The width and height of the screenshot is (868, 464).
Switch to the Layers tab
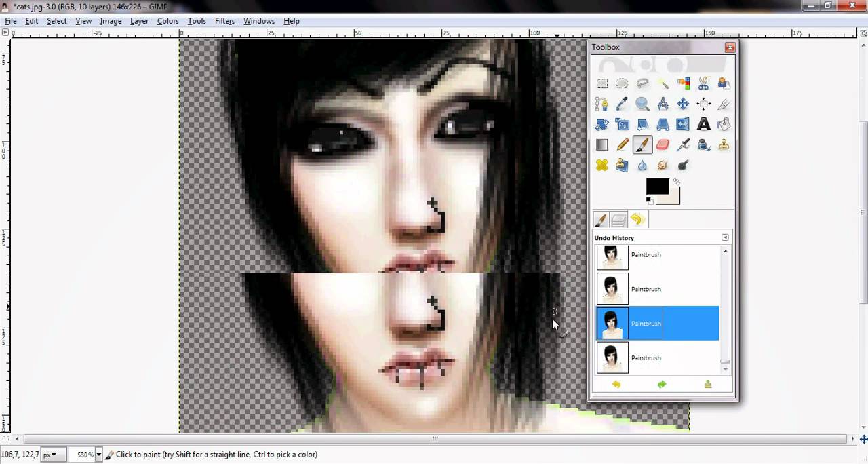(618, 220)
